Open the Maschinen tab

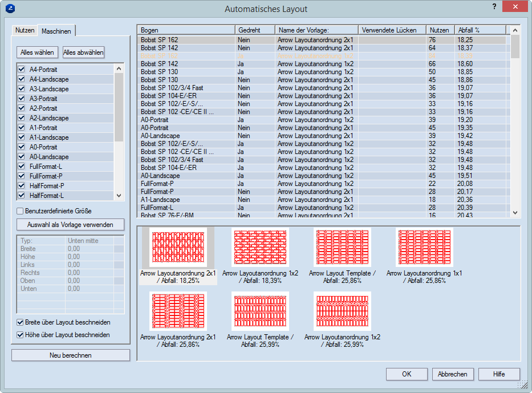click(x=56, y=31)
